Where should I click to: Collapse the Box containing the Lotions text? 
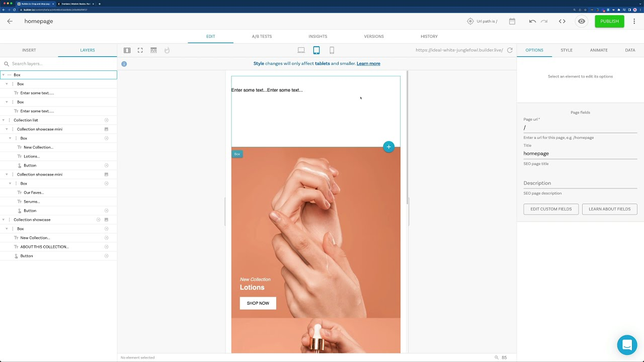click(x=10, y=138)
